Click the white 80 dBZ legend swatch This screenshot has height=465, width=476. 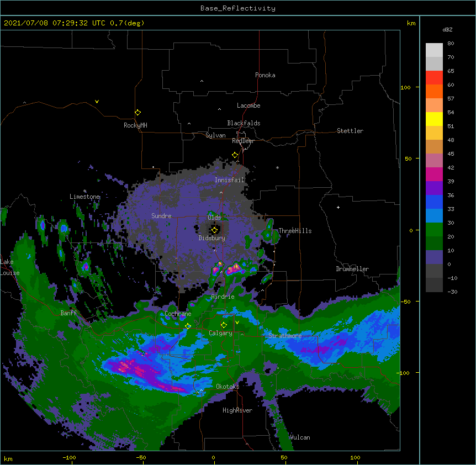pos(434,50)
